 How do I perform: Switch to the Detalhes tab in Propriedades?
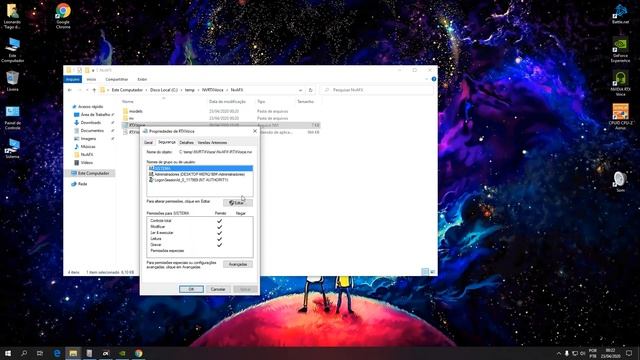[187, 142]
